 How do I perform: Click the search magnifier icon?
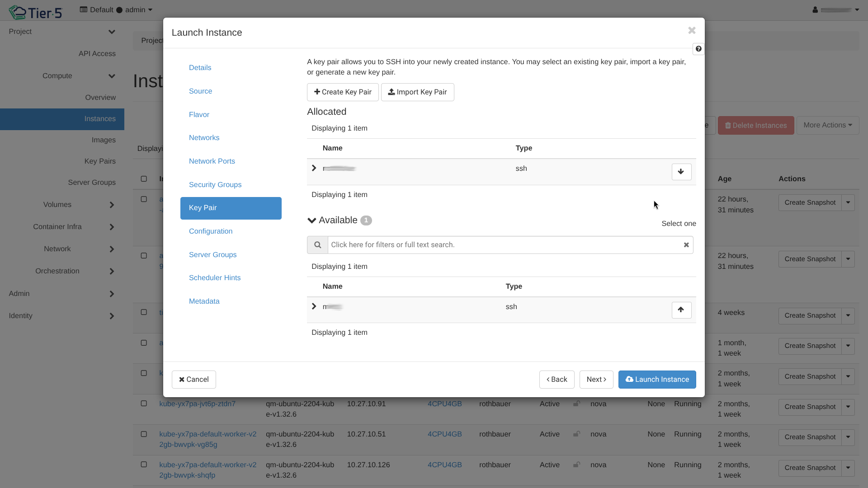(317, 245)
